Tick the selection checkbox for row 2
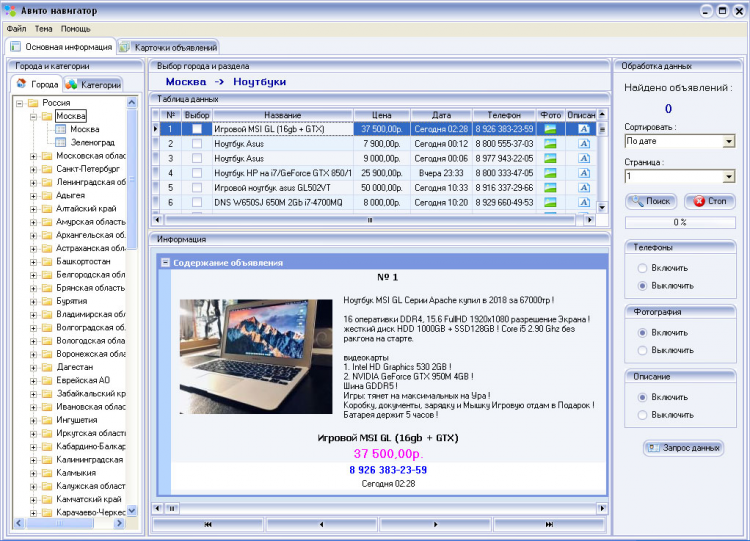The height and width of the screenshot is (541, 750). click(x=197, y=144)
